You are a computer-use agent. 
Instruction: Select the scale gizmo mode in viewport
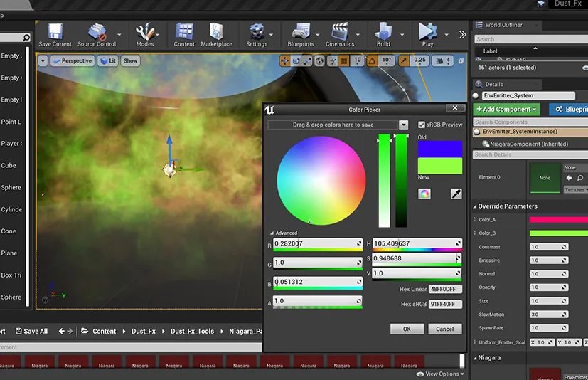tap(306, 60)
